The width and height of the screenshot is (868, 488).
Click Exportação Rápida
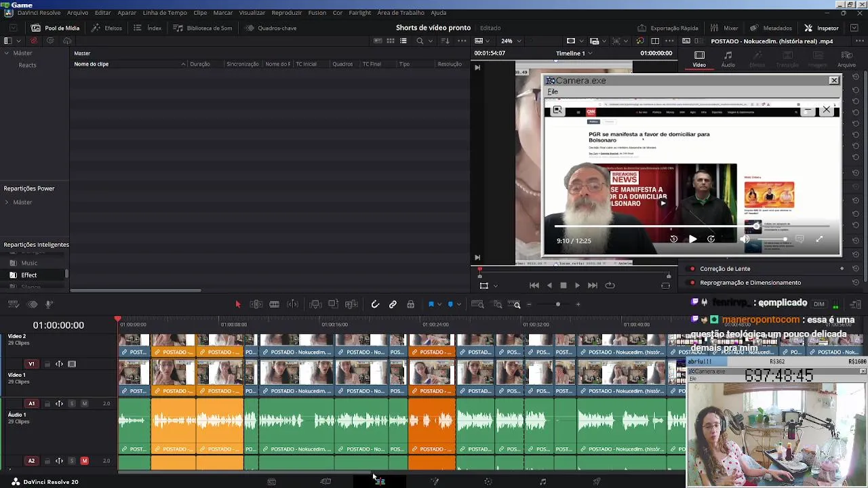(668, 28)
